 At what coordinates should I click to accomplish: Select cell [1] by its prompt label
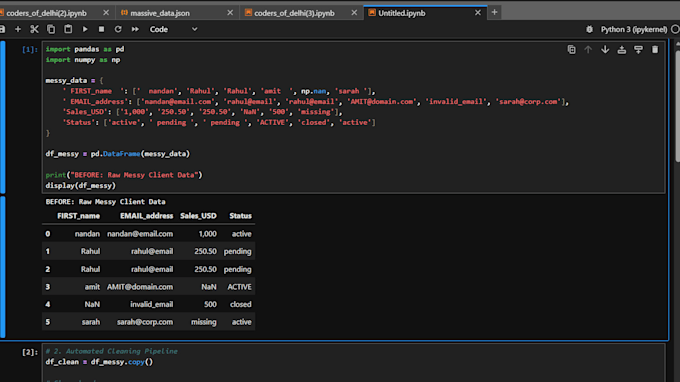tap(29, 49)
